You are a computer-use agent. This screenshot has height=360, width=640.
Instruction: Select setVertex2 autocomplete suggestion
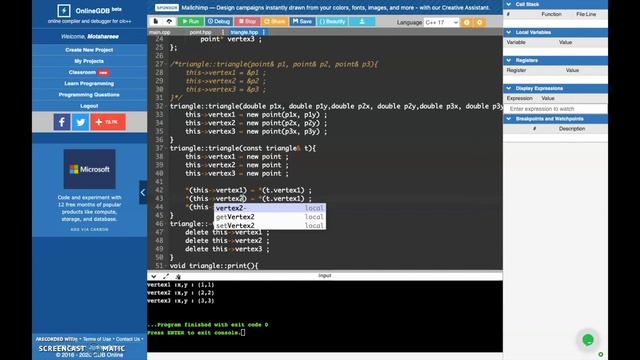[269, 225]
